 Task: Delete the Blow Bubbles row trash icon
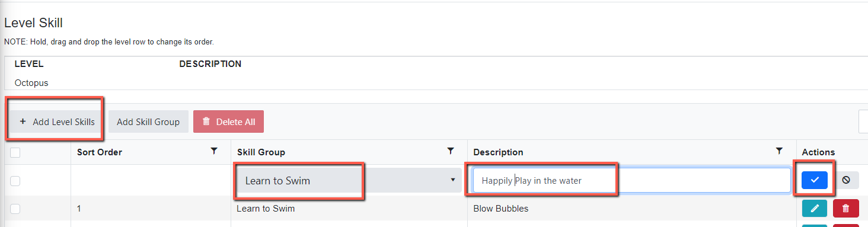pyautogui.click(x=845, y=209)
